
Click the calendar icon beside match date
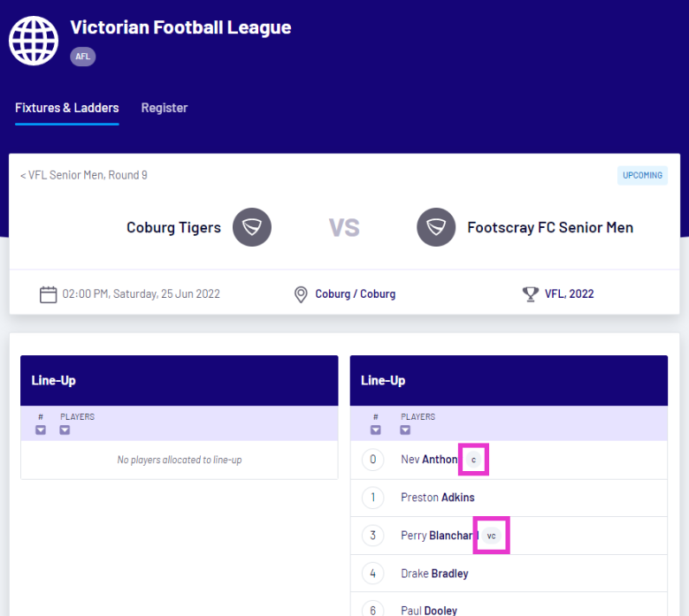point(49,294)
